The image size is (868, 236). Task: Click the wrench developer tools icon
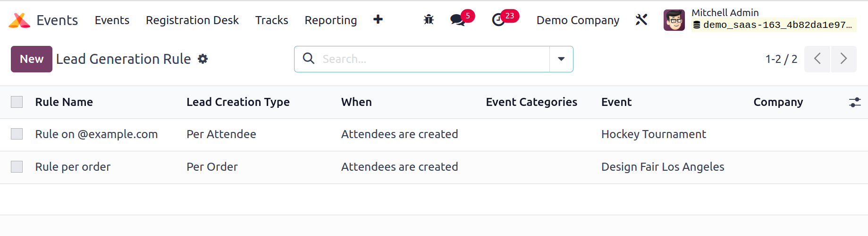tap(641, 20)
